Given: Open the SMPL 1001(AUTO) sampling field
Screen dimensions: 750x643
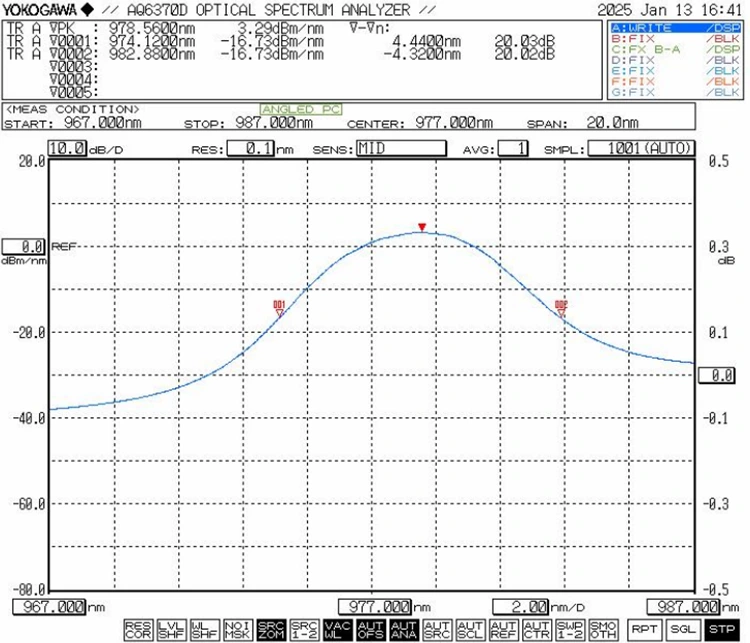Looking at the screenshot, I should point(641,148).
